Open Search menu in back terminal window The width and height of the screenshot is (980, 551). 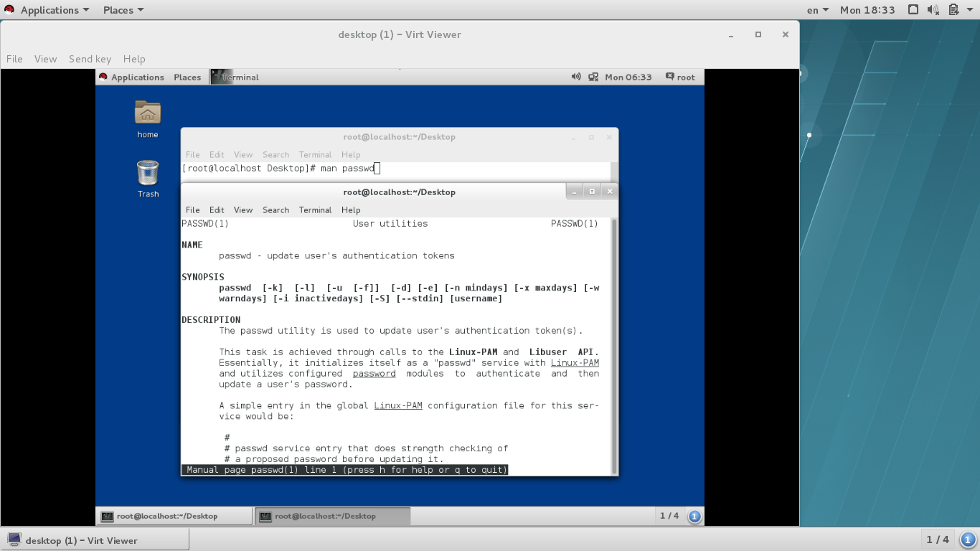click(x=275, y=154)
